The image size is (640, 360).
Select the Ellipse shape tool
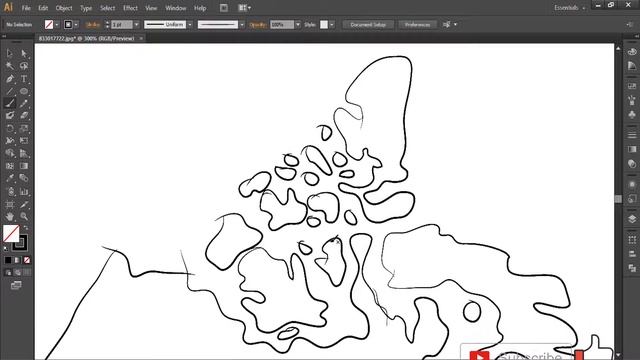[24, 91]
